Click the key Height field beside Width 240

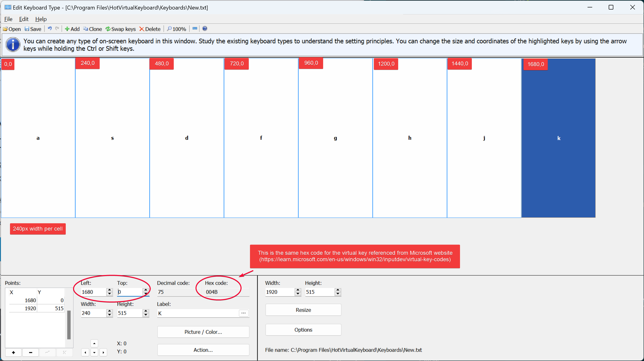[130, 313]
